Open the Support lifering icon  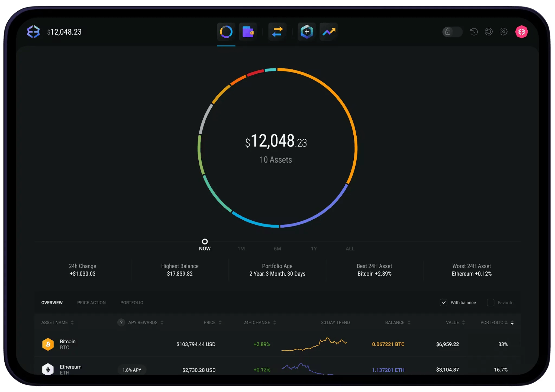point(489,32)
